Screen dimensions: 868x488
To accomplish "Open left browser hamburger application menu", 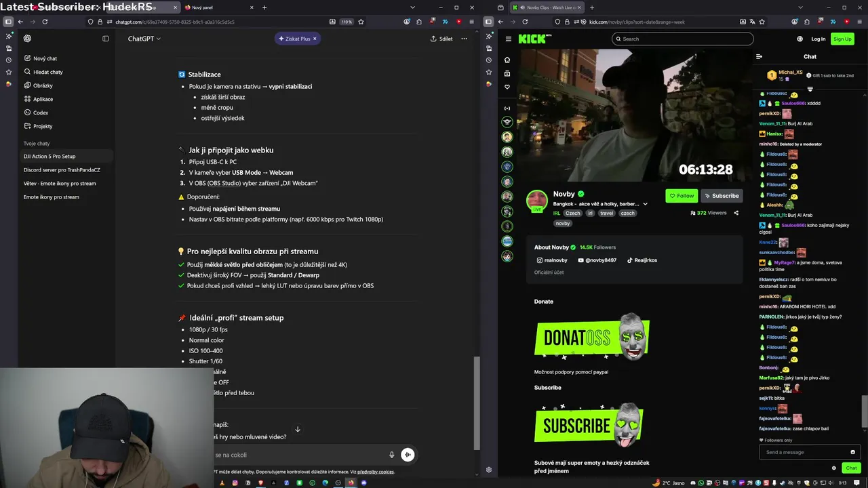I will tap(471, 22).
